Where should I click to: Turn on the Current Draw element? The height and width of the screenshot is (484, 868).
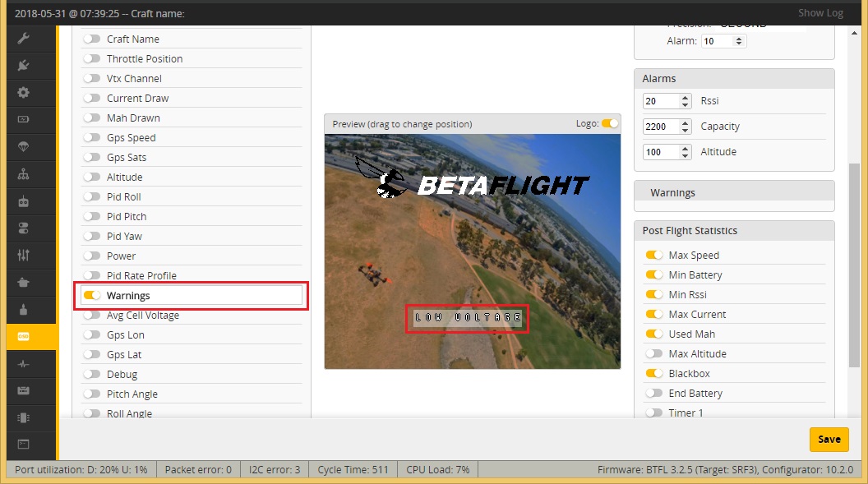pos(92,98)
